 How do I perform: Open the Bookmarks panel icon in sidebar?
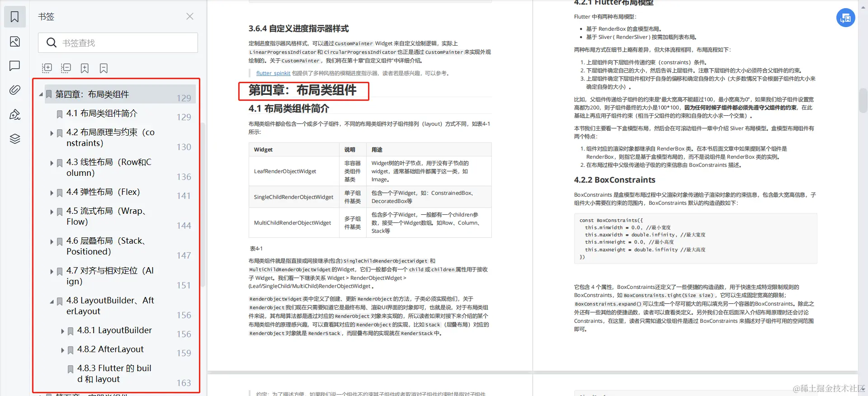[x=15, y=17]
